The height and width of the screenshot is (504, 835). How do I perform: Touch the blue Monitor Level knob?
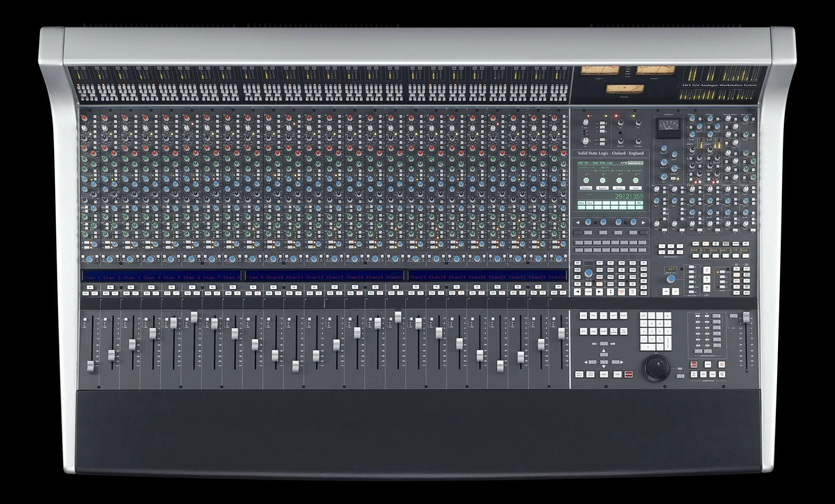coord(671,279)
